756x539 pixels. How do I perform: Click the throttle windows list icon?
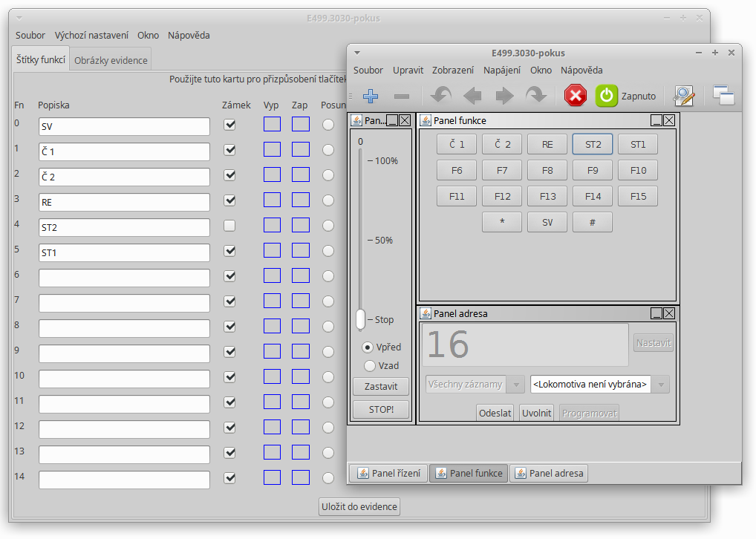pos(723,96)
